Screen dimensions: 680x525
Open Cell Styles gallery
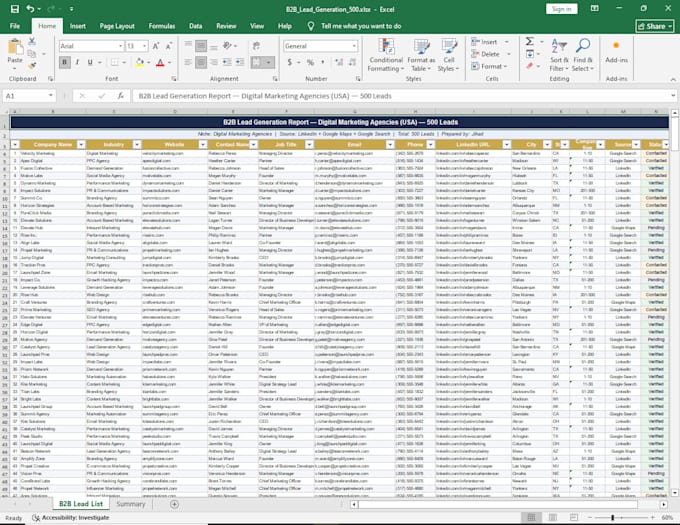coord(448,55)
